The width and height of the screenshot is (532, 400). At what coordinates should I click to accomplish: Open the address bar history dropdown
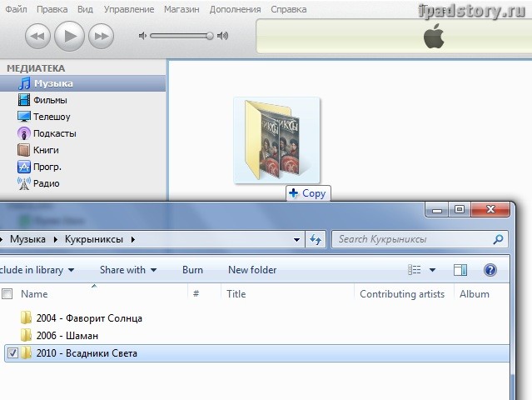point(296,240)
